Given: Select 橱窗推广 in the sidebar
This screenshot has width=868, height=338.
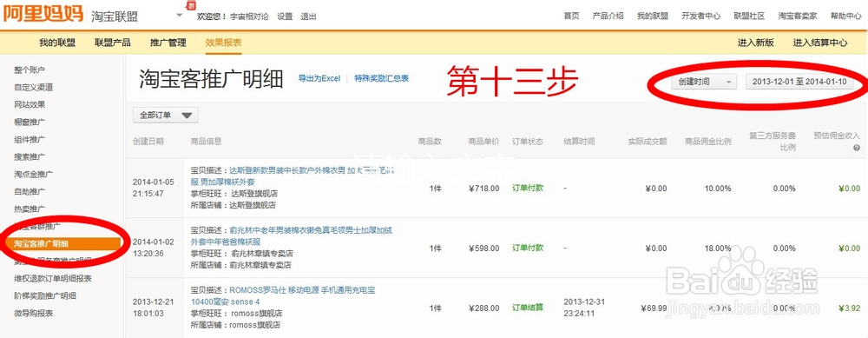Looking at the screenshot, I should pyautogui.click(x=30, y=122).
